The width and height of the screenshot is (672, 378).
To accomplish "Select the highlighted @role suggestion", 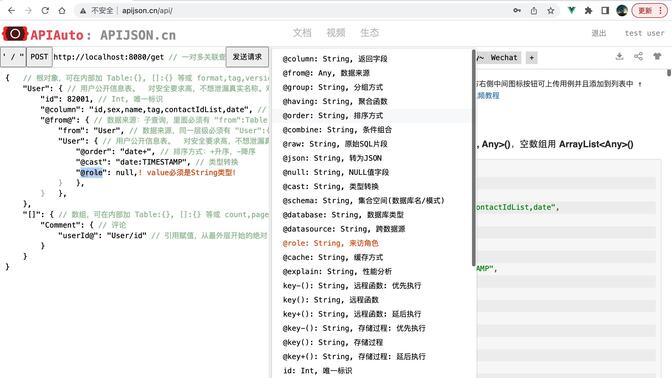I will [x=371, y=243].
